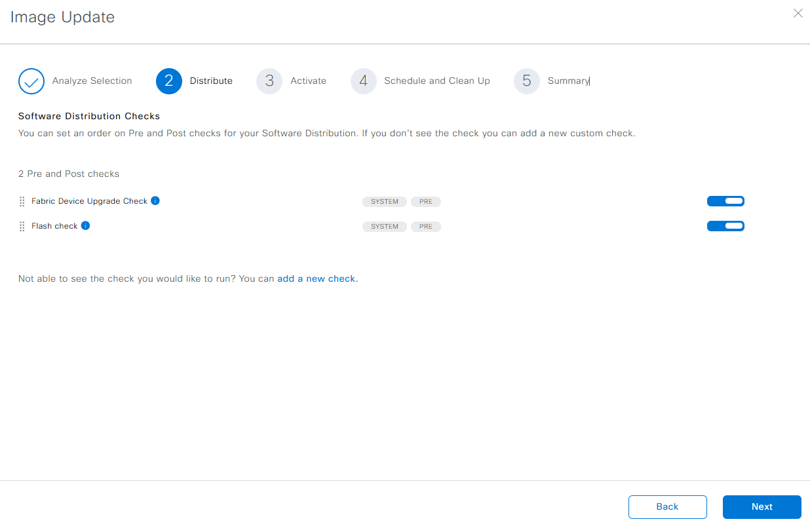Click SYSTEM tag on Fabric Device Upgrade Check

point(385,201)
